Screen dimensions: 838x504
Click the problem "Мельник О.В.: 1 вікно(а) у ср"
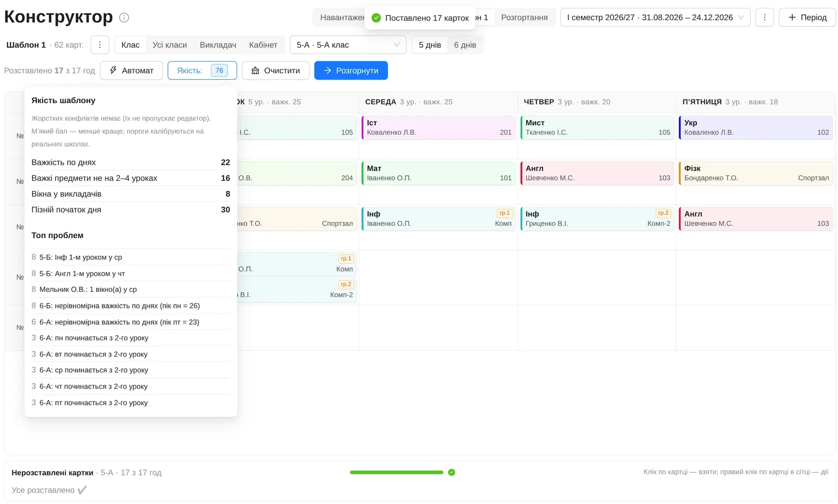(x=131, y=290)
